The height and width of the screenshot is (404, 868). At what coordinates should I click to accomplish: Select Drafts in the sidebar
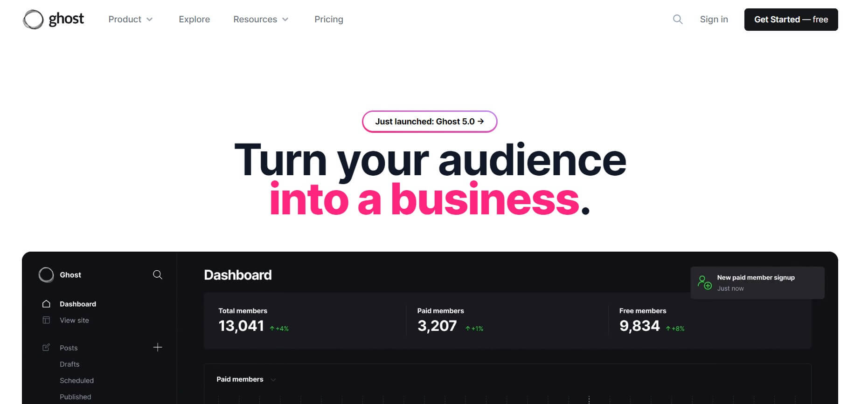click(69, 364)
